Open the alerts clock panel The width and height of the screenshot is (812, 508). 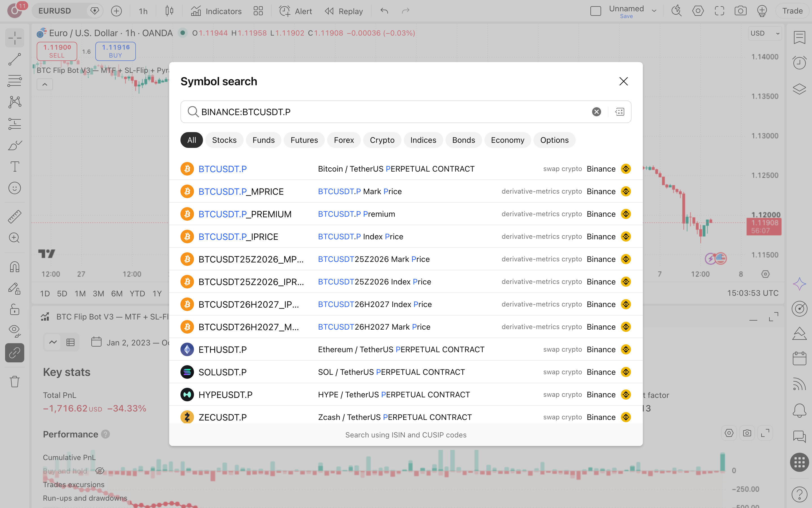(x=800, y=63)
